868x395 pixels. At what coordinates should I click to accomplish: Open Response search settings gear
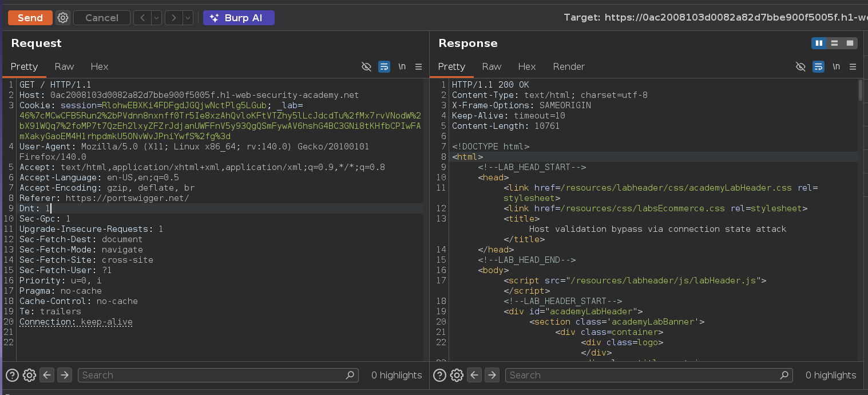(457, 375)
